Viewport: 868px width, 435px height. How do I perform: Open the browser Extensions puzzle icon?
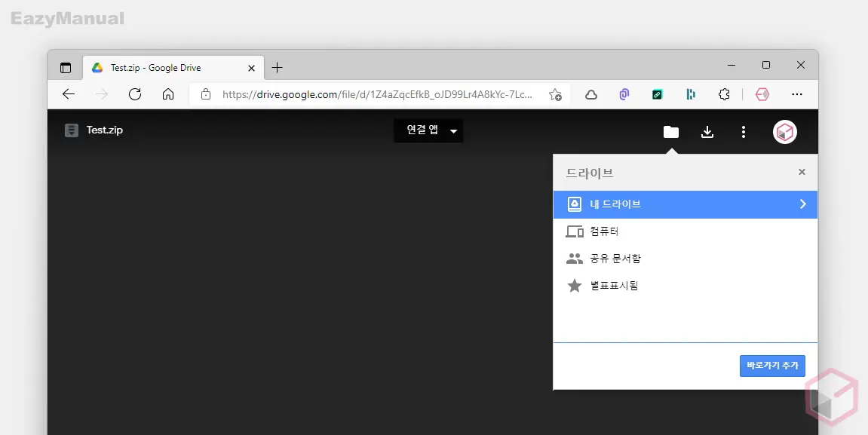pyautogui.click(x=725, y=94)
